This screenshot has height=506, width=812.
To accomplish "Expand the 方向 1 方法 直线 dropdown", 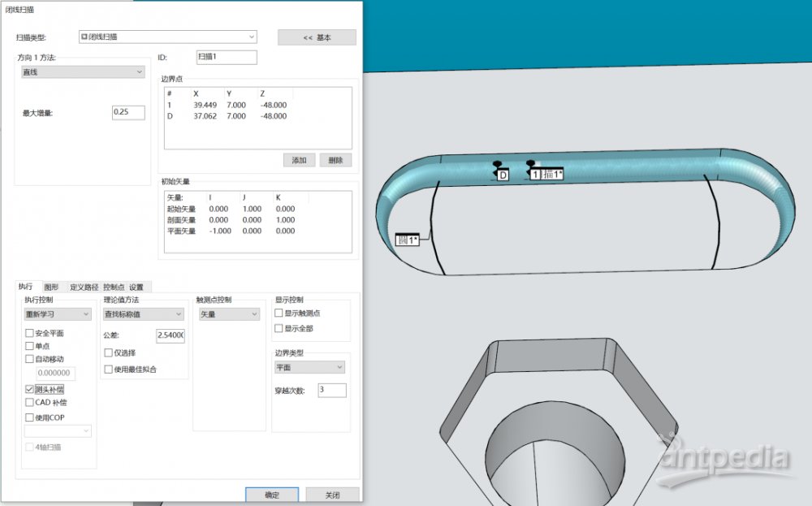I will coord(83,72).
